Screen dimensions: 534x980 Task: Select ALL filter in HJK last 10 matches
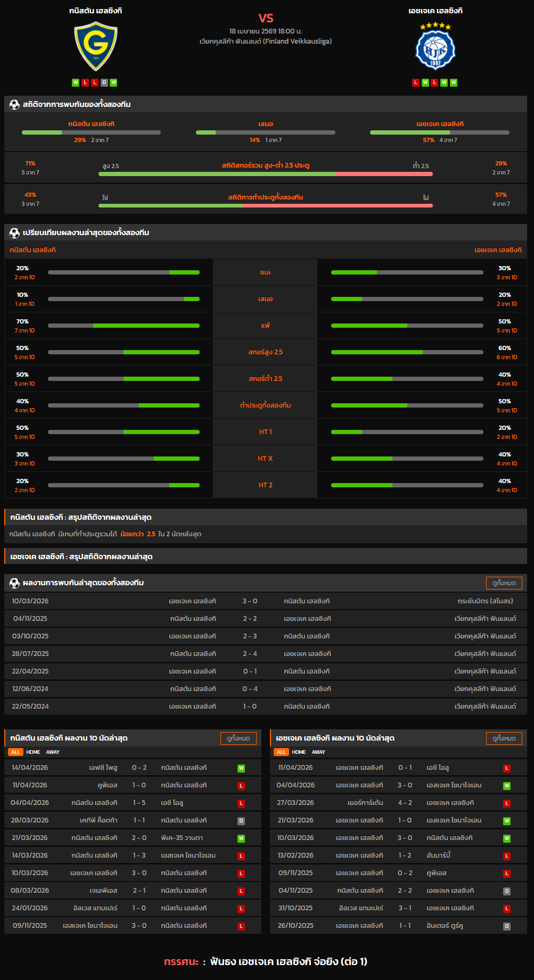point(281,752)
